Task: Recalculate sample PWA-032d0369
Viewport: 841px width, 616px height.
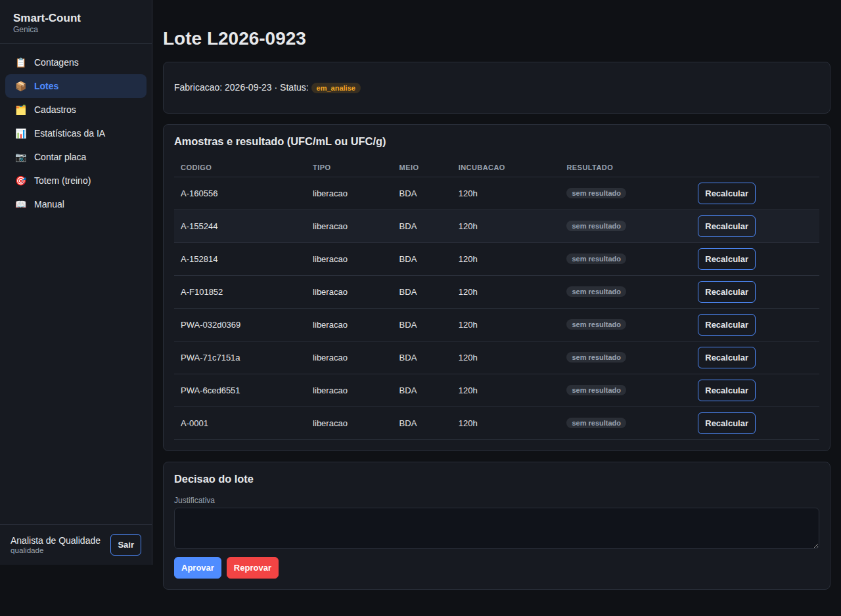Action: [726, 324]
